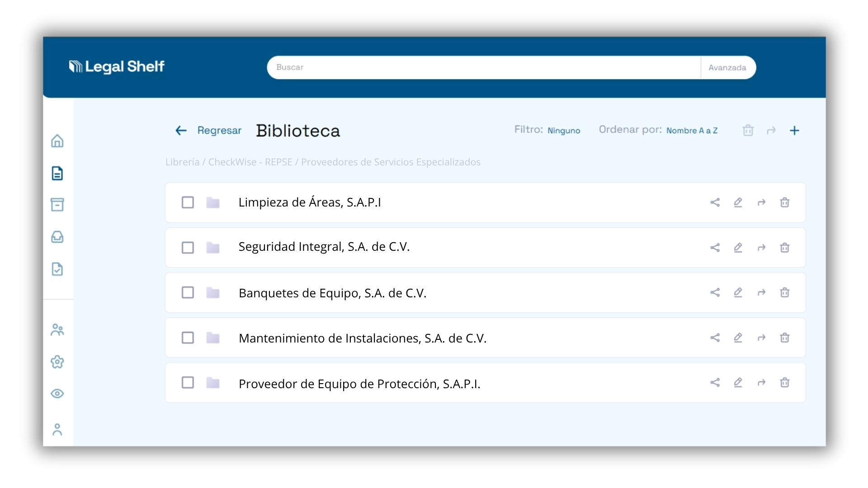Screen dimensions: 868x488
Task: Click the back arrow next to Regresar
Action: (181, 131)
